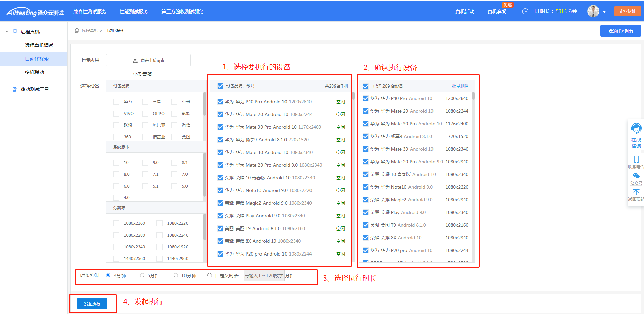Check the 1080x2340 resolution checkbox

coord(116,247)
